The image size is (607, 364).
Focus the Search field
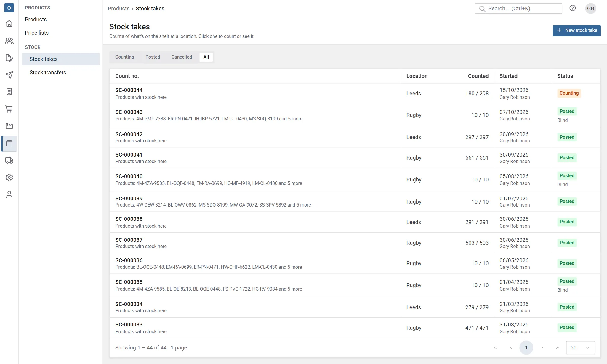point(518,8)
